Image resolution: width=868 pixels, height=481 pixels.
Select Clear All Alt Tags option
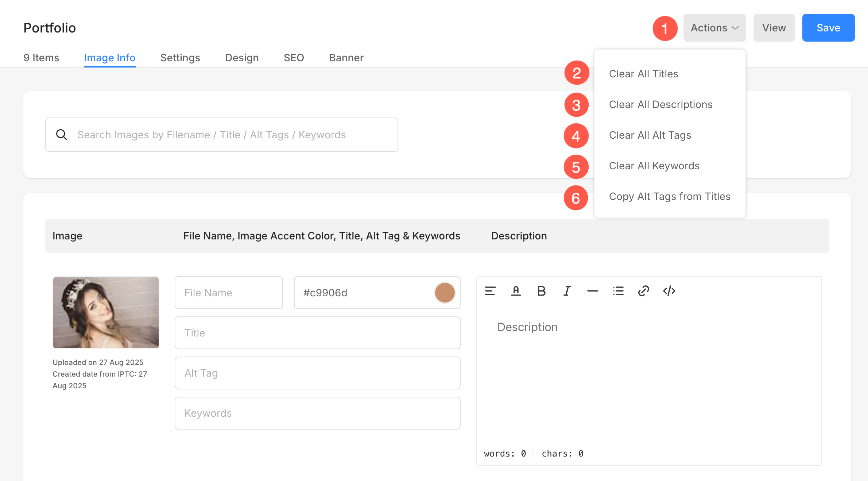pyautogui.click(x=650, y=135)
